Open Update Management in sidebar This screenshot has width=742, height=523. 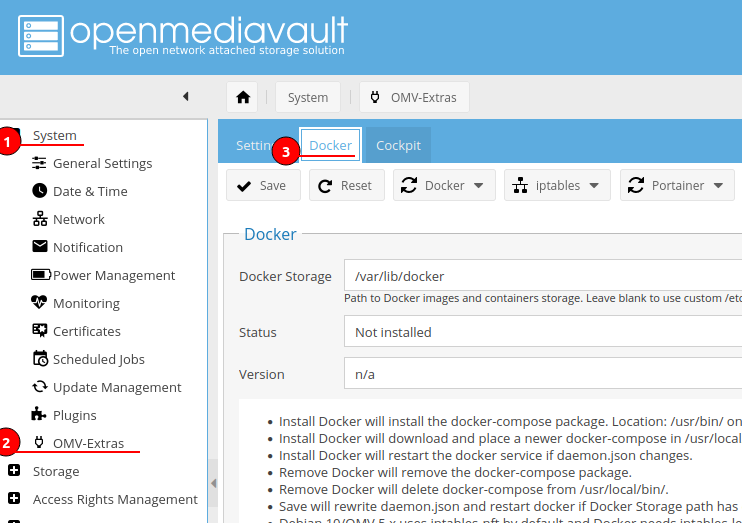117,387
